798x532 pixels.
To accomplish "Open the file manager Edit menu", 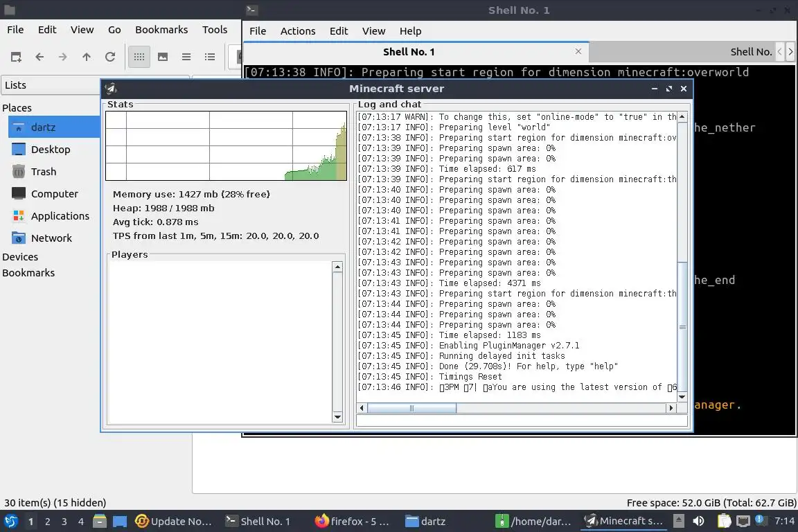I will [47, 30].
